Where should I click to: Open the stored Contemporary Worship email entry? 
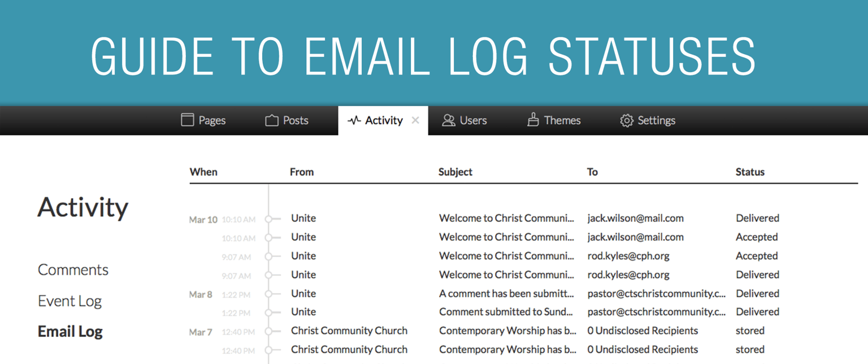tap(507, 331)
